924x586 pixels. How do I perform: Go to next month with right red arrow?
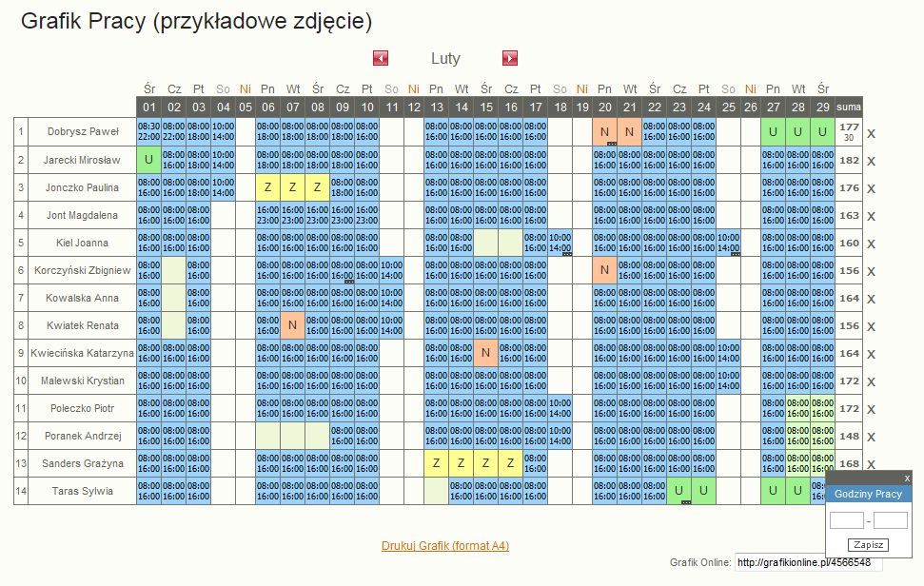(510, 58)
